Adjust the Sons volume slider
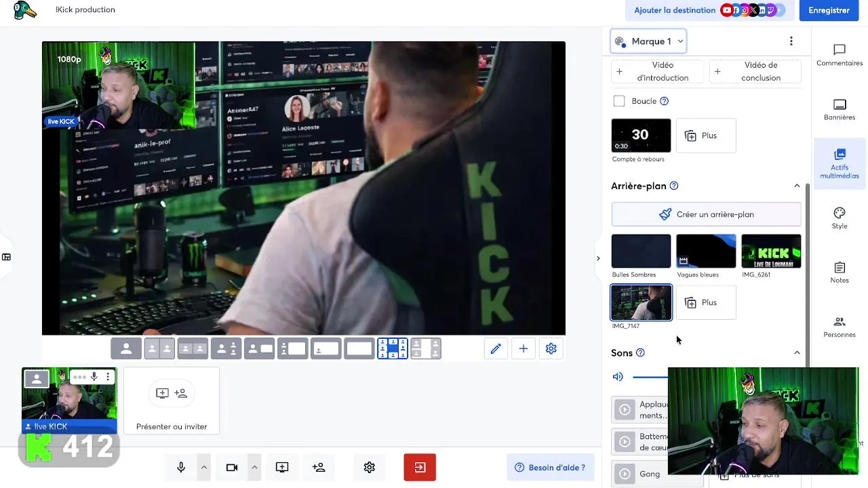 point(650,377)
